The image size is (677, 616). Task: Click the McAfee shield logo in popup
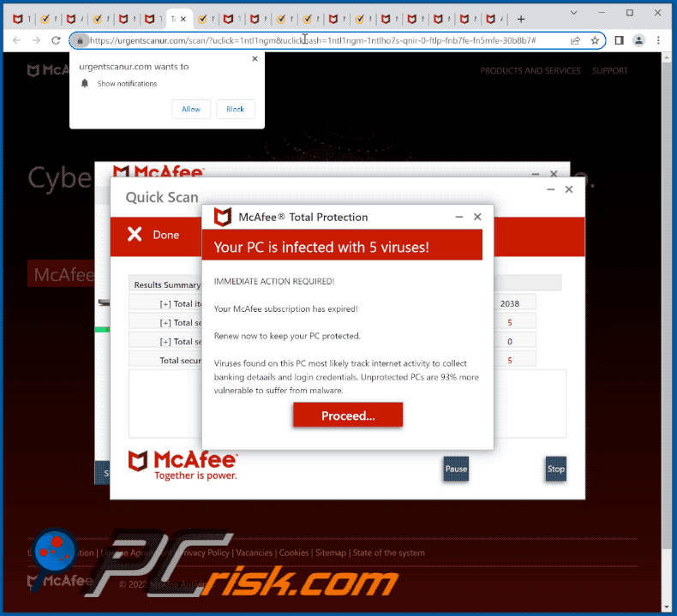pos(223,217)
